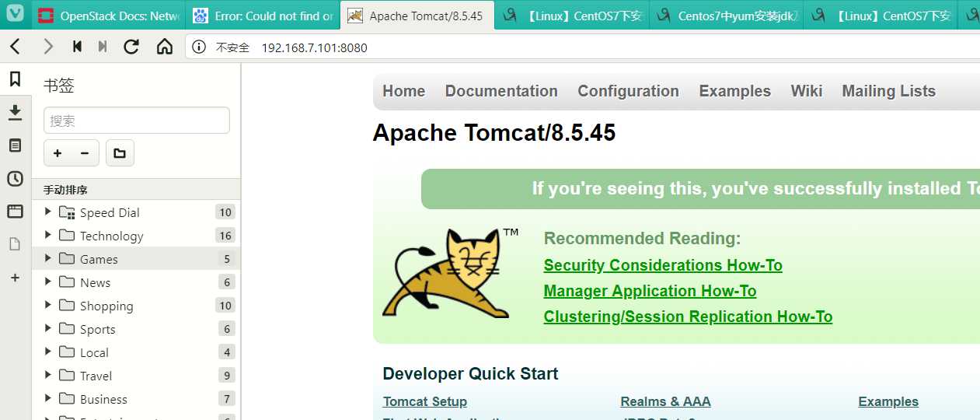Reload the current page

[x=131, y=47]
